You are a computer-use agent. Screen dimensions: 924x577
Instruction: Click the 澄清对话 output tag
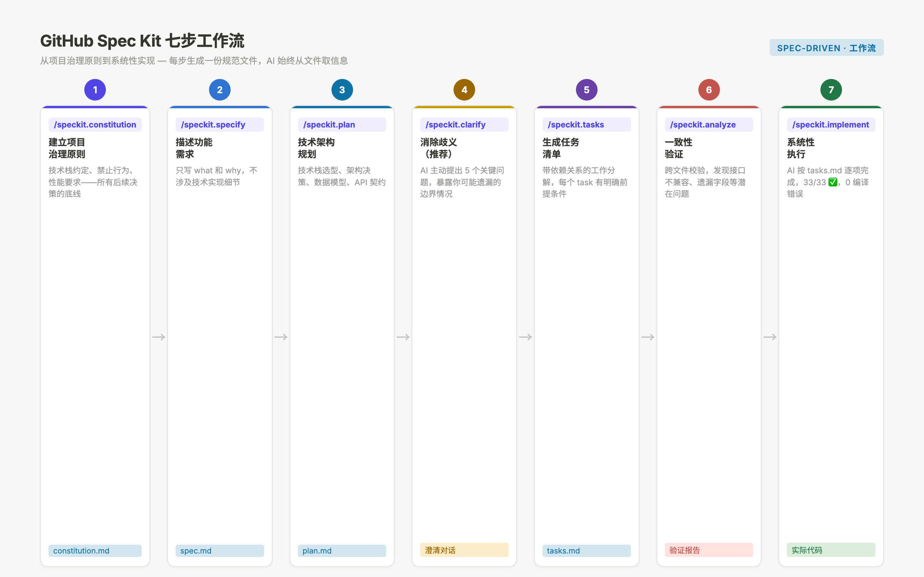(x=464, y=550)
